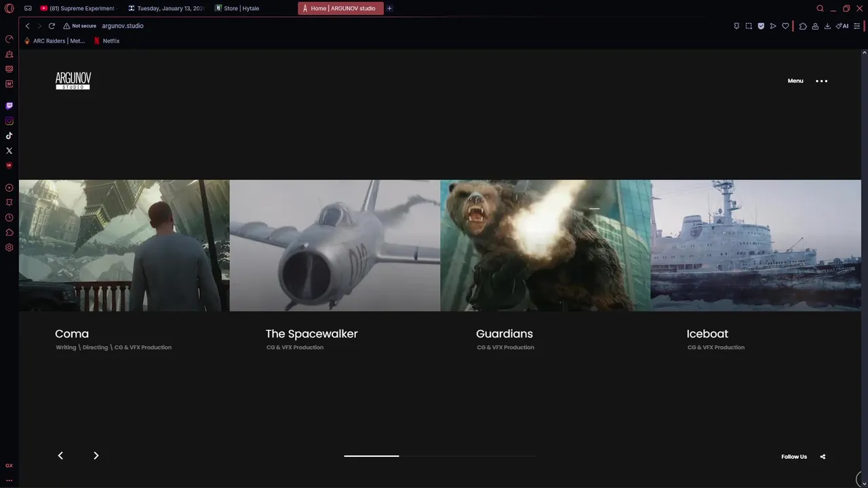Open a new tab with plus button
The height and width of the screenshot is (488, 868).
(x=389, y=8)
